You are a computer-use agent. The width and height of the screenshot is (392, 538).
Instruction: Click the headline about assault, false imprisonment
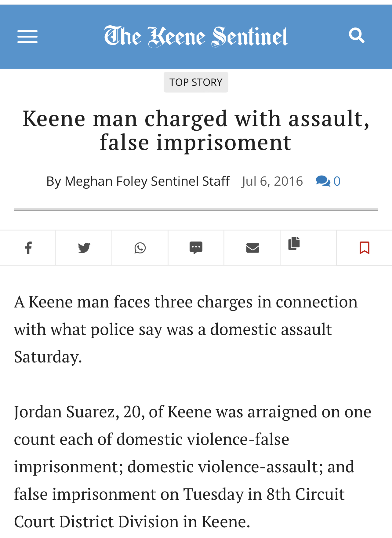pyautogui.click(x=196, y=130)
